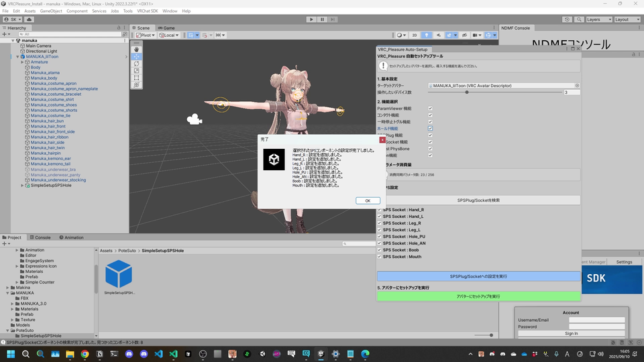Expand the MANUKA_3.0 project folder
The height and width of the screenshot is (362, 644).
coord(12,304)
